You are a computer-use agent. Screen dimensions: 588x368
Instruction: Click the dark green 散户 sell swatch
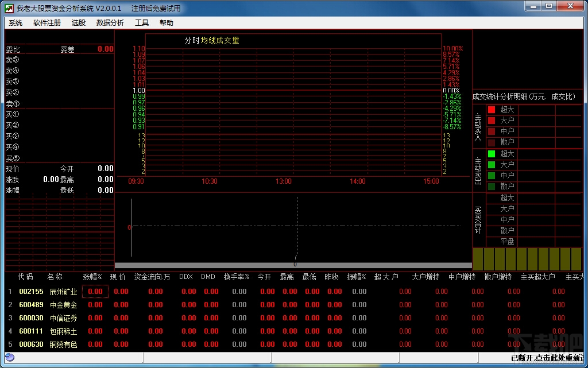[x=492, y=186]
